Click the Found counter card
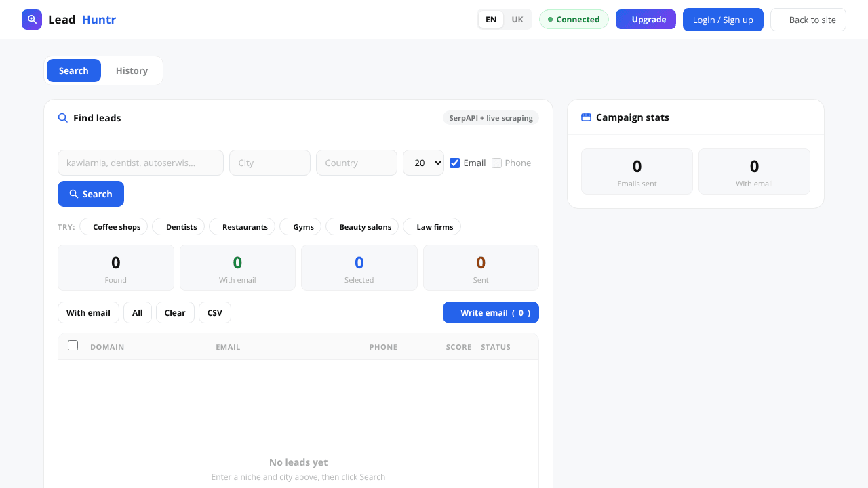This screenshot has height=488, width=868. tap(116, 268)
